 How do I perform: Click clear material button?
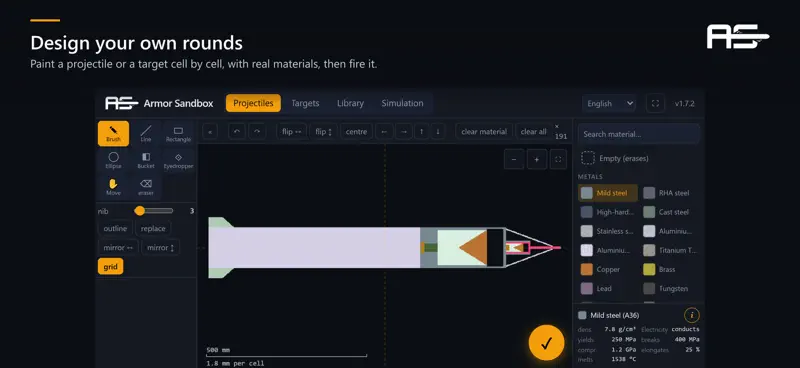click(x=484, y=132)
